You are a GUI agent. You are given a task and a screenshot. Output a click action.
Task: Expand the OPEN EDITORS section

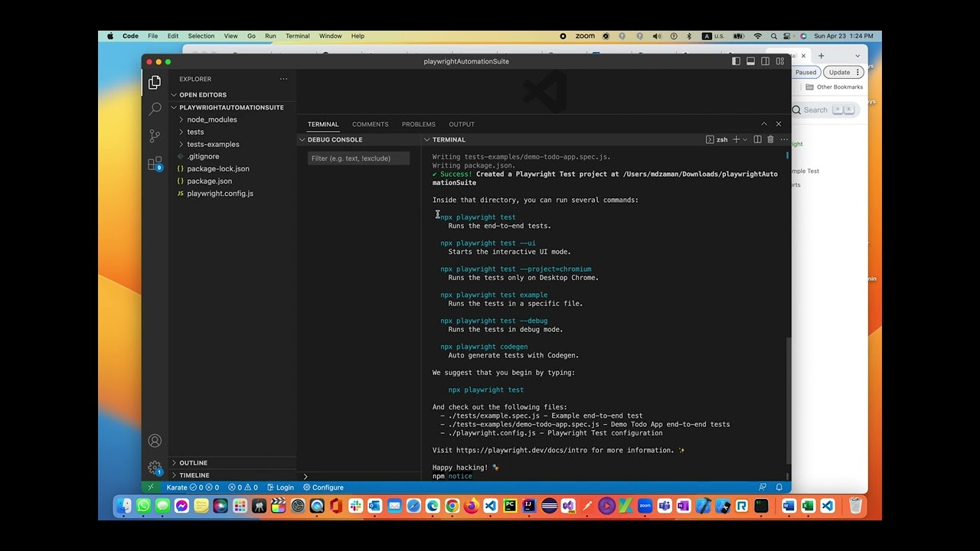(232, 95)
